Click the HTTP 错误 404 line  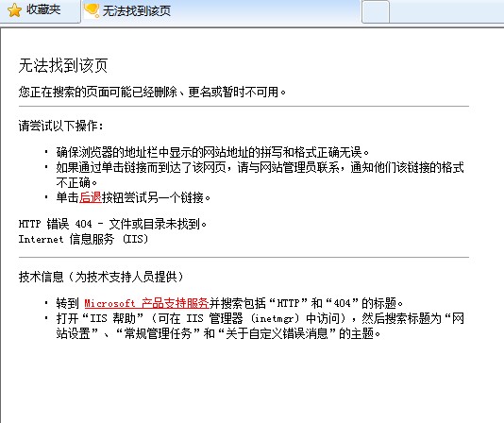click(112, 224)
